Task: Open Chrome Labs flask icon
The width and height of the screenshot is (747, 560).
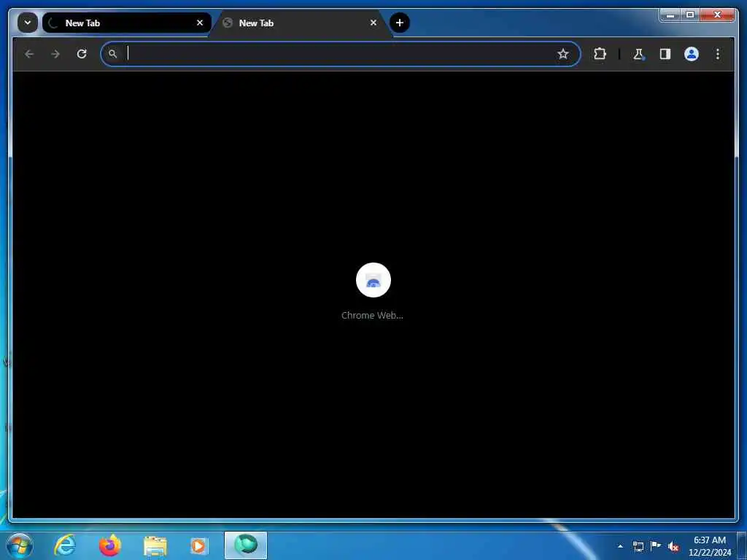Action: [638, 54]
